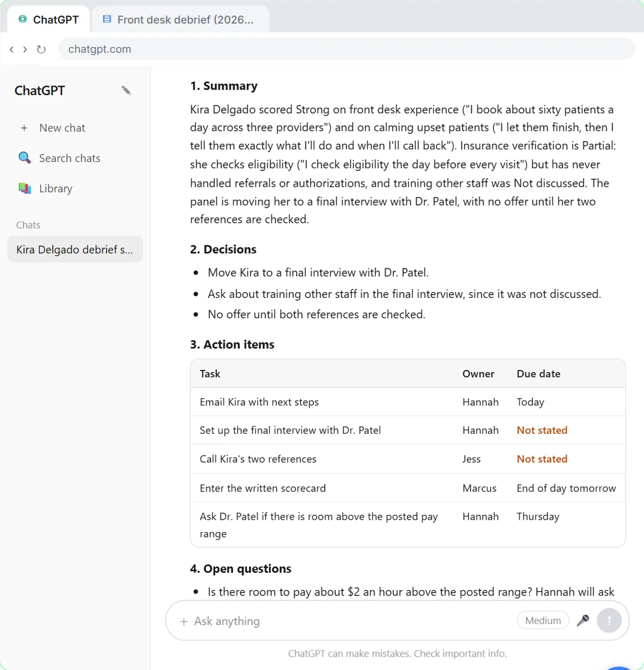Click the 'Marcus' owner cell
Screen dimensions: 644x670
[479, 488]
